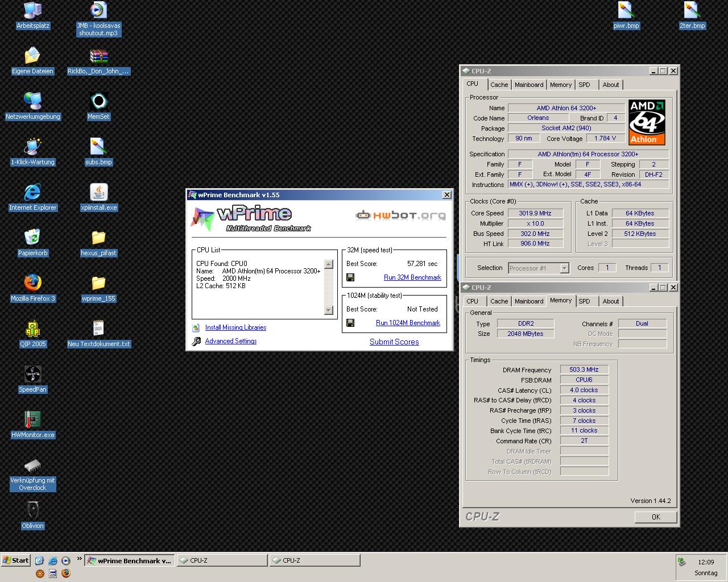This screenshot has height=582, width=728.
Task: Open Mainboard tab in lower CPU-Z window
Action: point(529,301)
